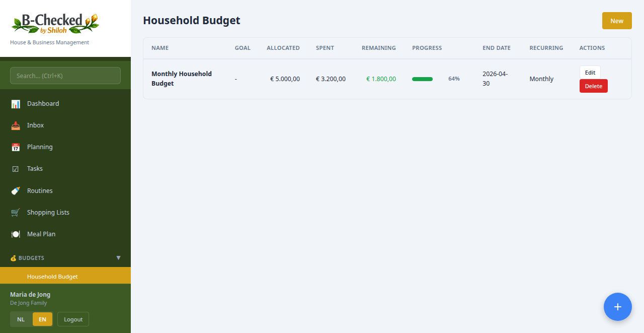
Task: Enable the EN language option
Action: (42, 319)
